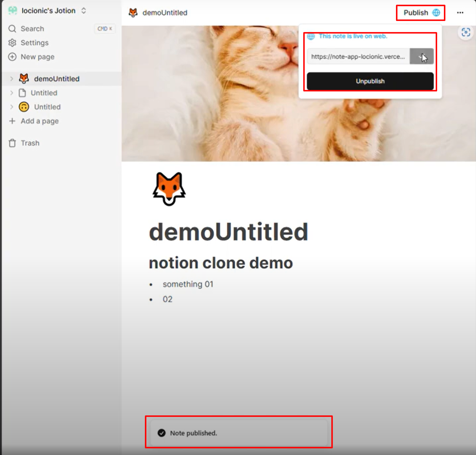Click the Unpublish button
This screenshot has height=455, width=476.
click(370, 81)
